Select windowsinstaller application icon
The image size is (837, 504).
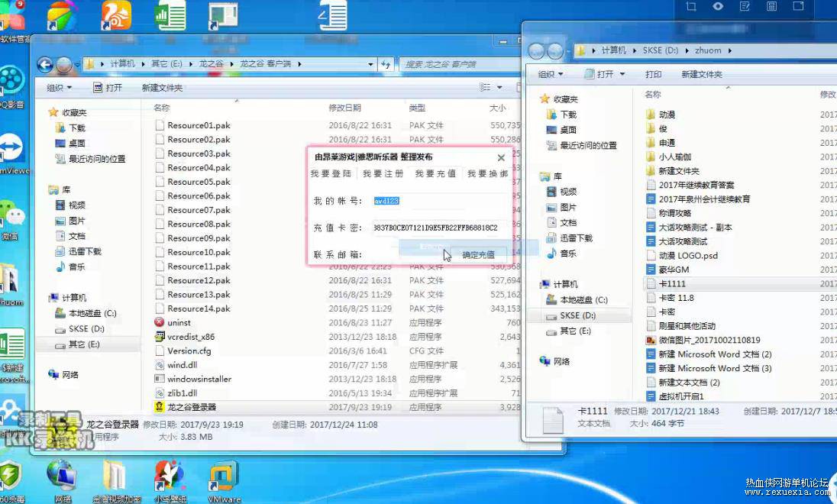tap(159, 379)
